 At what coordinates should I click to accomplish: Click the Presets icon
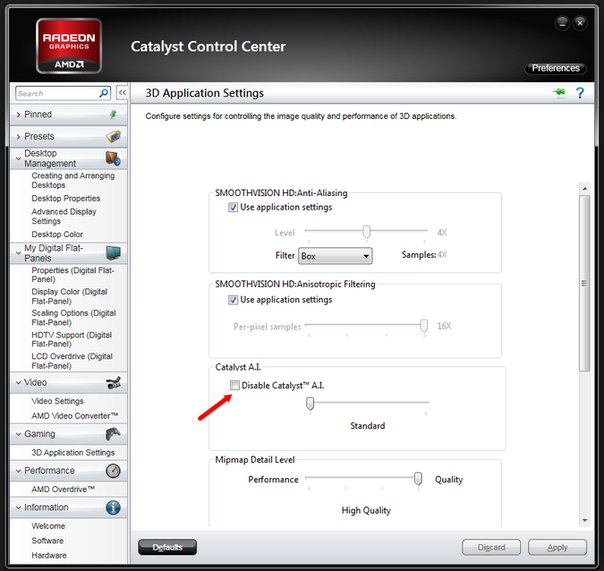(113, 136)
